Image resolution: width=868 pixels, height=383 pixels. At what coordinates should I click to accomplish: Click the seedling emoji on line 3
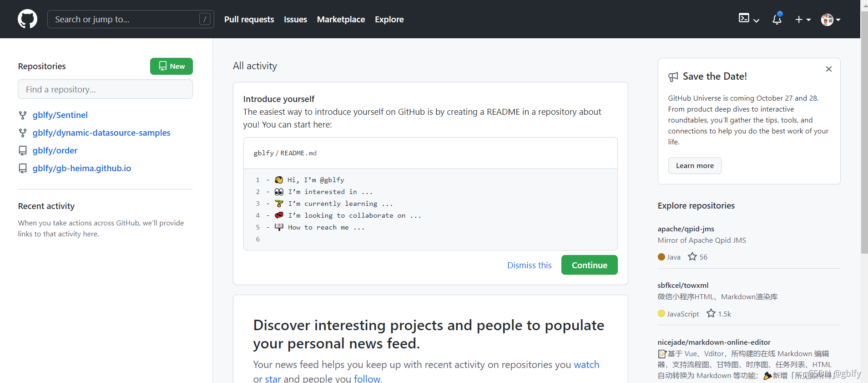(279, 204)
